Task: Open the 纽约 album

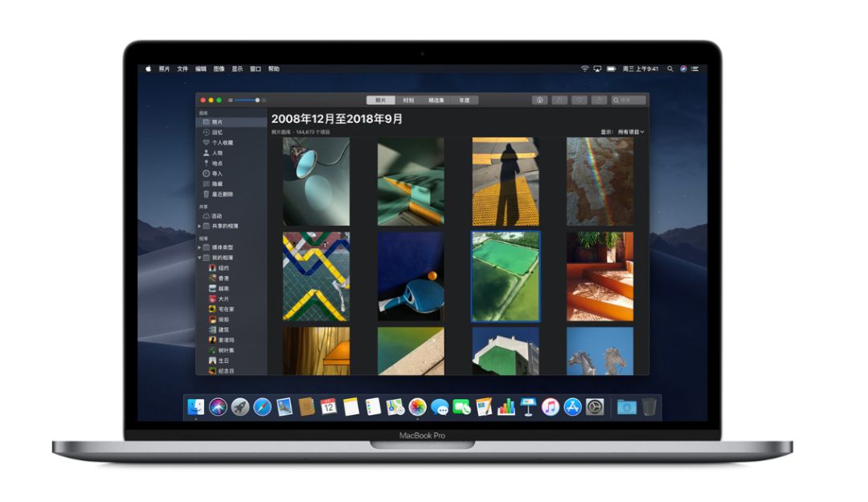Action: (219, 268)
